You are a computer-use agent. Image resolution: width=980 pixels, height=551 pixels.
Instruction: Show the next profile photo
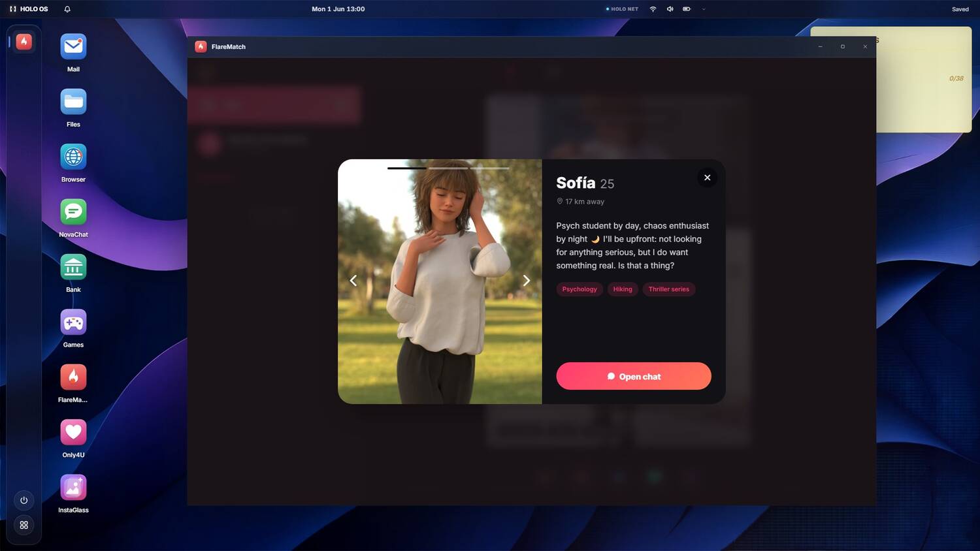click(526, 281)
